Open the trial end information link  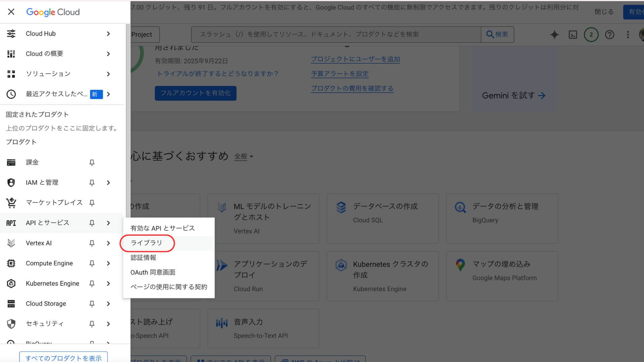coord(218,74)
